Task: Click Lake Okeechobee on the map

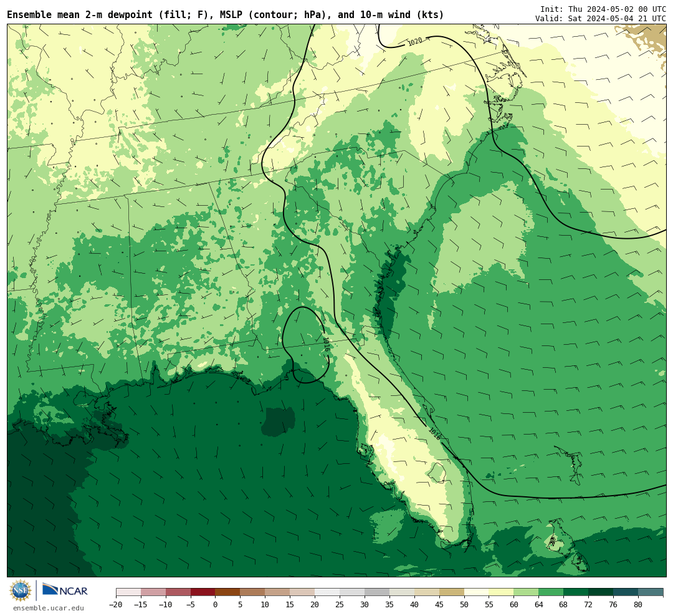Action: [437, 472]
